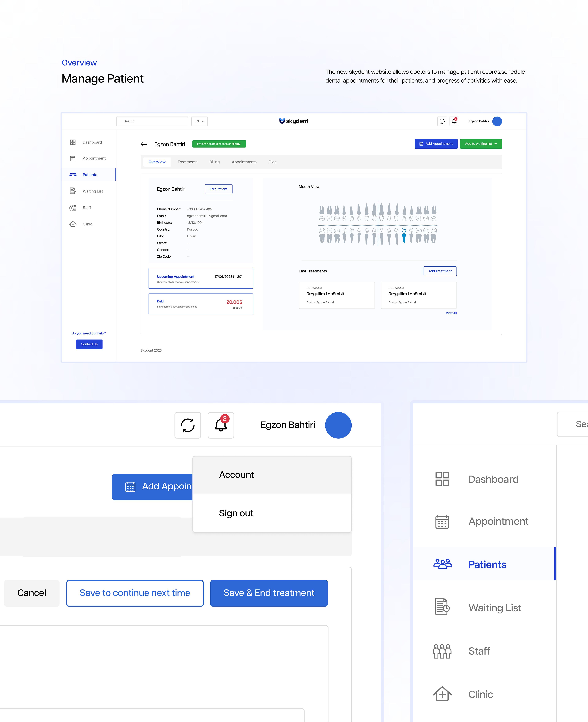Select the highlighted blue tooth in Mouth View
Screen dimensions: 588x722
404,236
